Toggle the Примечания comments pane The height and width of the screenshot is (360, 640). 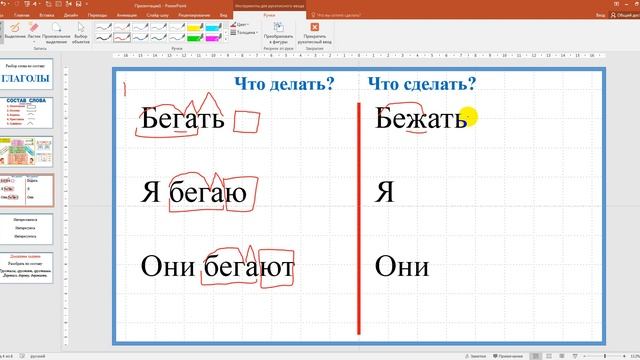pyautogui.click(x=508, y=356)
